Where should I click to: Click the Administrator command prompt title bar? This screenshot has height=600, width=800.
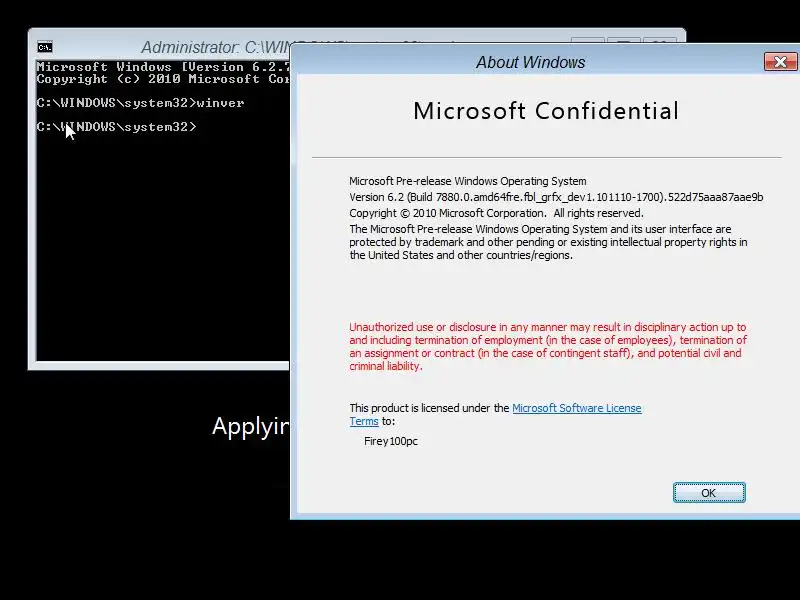click(214, 47)
